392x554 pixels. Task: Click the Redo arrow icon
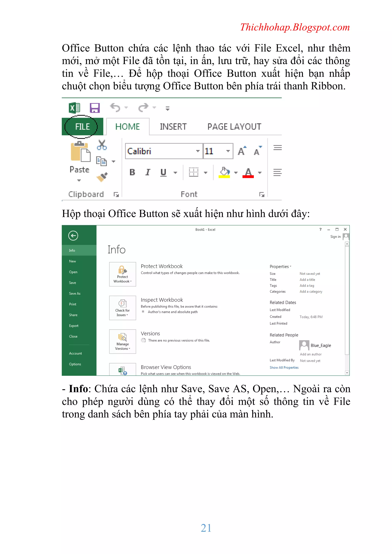click(x=143, y=107)
